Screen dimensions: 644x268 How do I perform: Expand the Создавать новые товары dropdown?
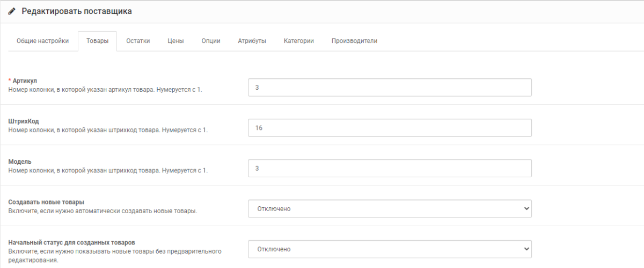click(x=390, y=208)
